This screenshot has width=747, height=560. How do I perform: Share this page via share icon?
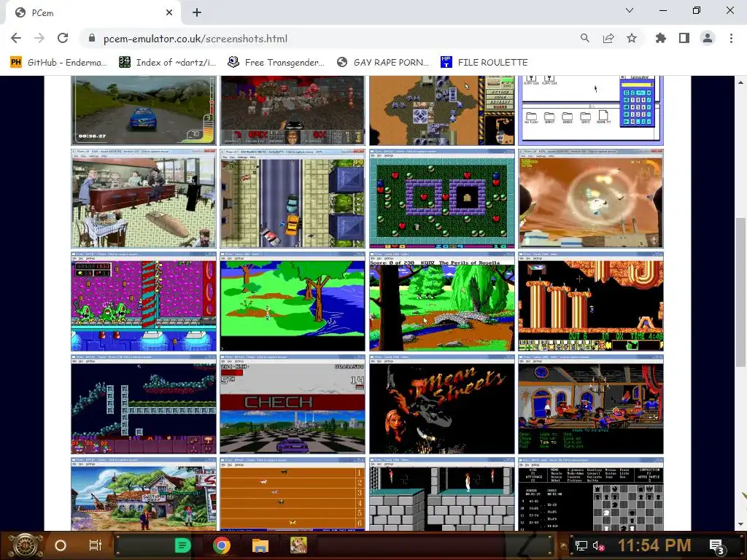[x=608, y=39]
